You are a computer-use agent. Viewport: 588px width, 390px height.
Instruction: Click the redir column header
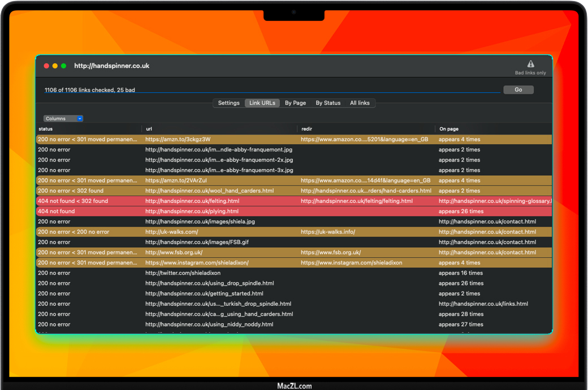(x=307, y=129)
